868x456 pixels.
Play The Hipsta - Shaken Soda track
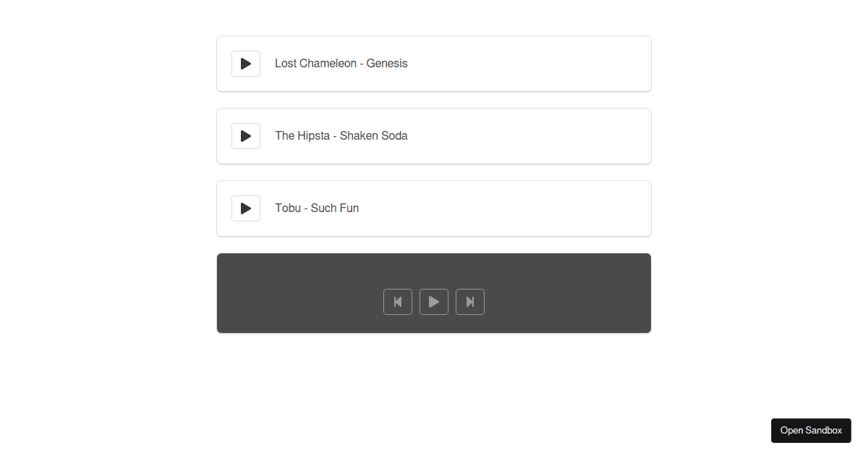[246, 136]
